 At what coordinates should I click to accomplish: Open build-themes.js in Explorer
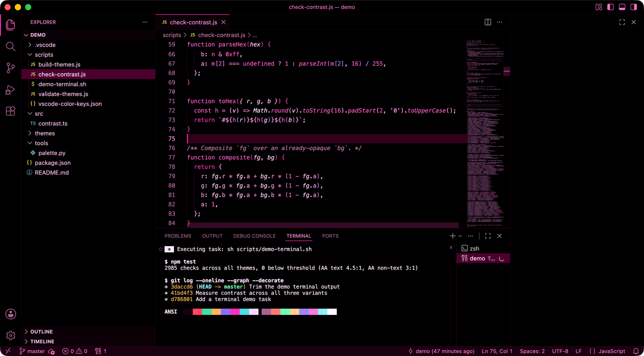point(89,64)
